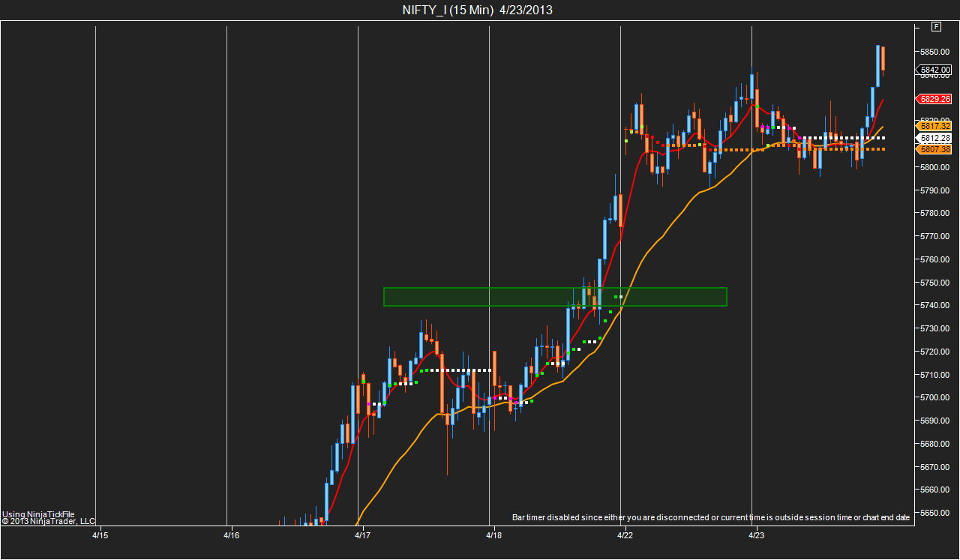Click the 5680.00 price axis label

point(935,444)
